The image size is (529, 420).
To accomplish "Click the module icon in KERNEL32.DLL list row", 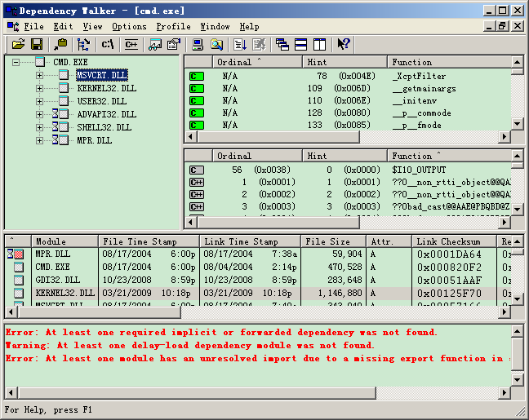I will pos(19,293).
